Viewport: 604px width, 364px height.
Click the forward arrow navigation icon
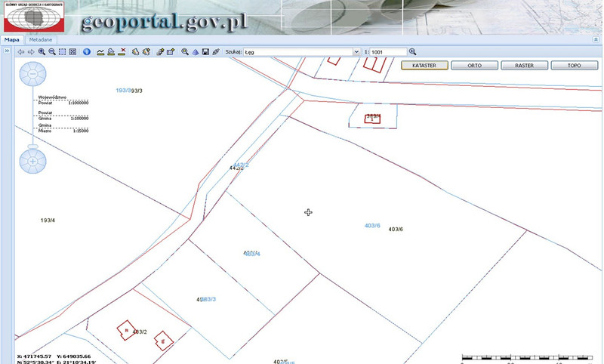pos(30,52)
